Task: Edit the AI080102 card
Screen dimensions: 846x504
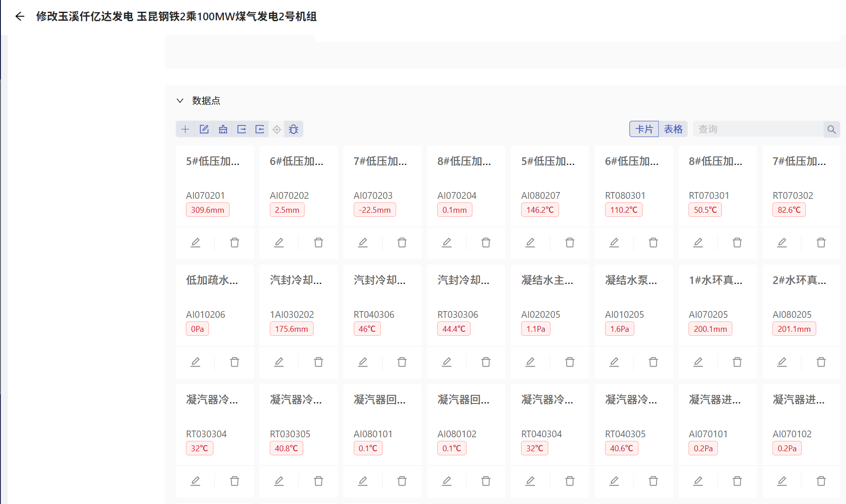Action: (447, 481)
